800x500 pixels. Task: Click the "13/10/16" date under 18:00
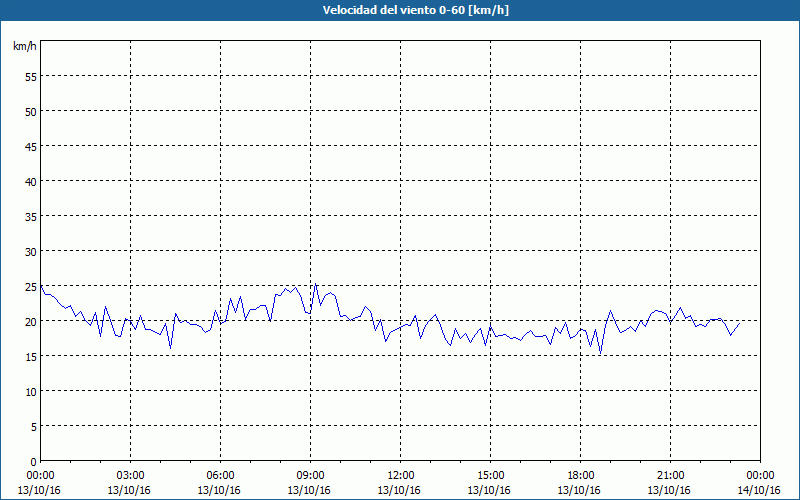pyautogui.click(x=579, y=490)
